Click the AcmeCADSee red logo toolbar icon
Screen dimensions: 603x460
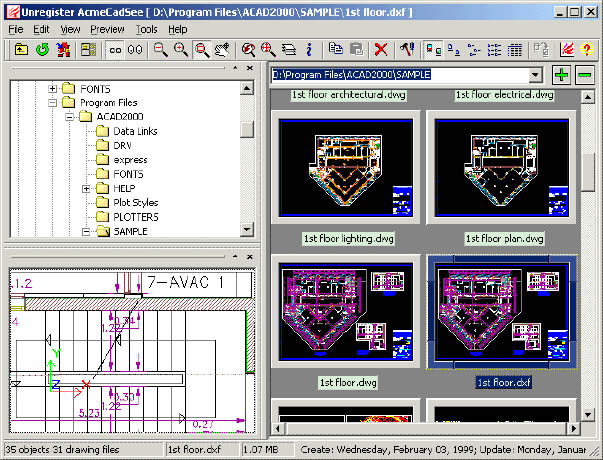pyautogui.click(x=567, y=50)
